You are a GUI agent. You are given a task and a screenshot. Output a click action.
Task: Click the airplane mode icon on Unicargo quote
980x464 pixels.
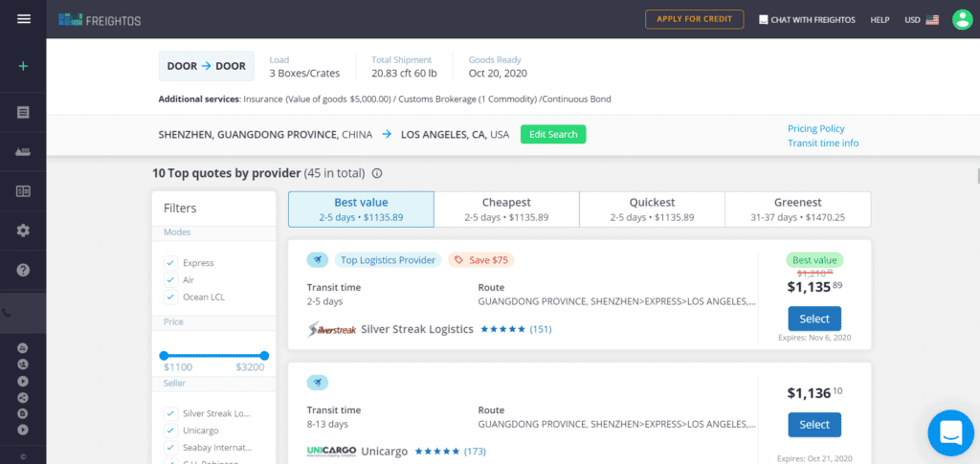tap(318, 382)
